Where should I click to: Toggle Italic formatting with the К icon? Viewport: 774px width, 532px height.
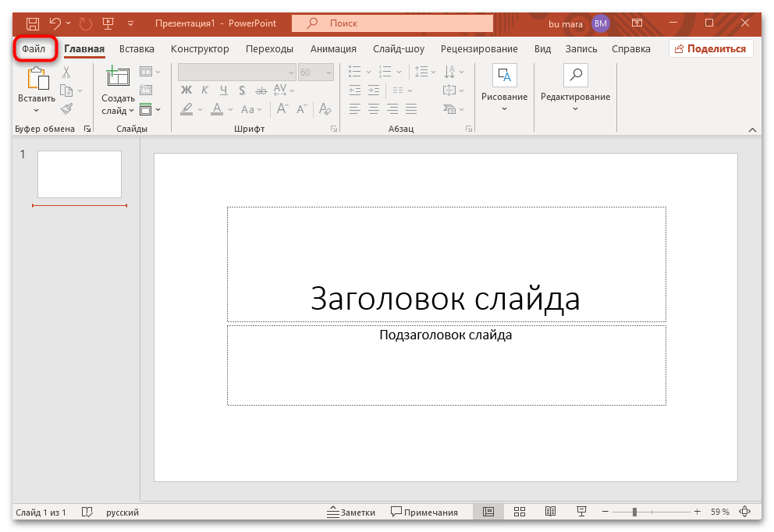coord(204,90)
